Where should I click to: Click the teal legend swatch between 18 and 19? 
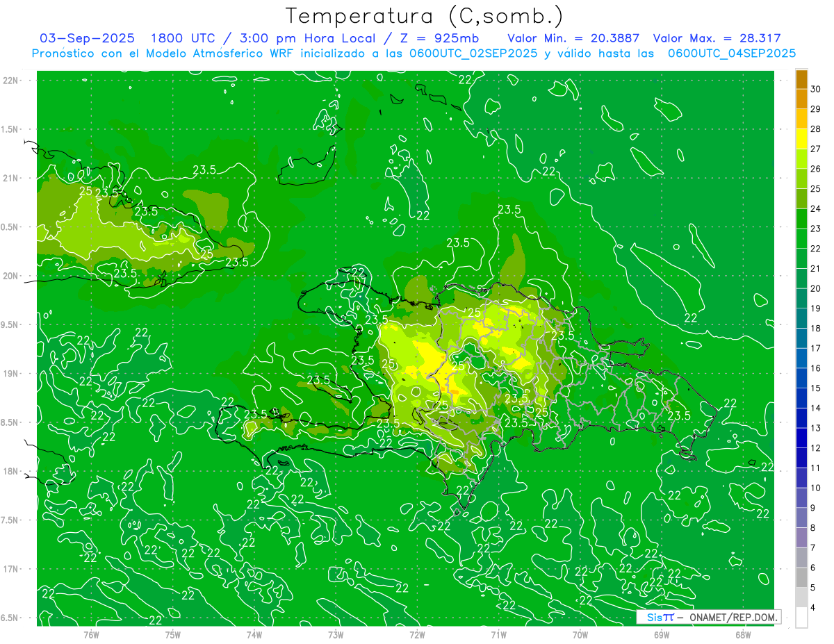(801, 318)
